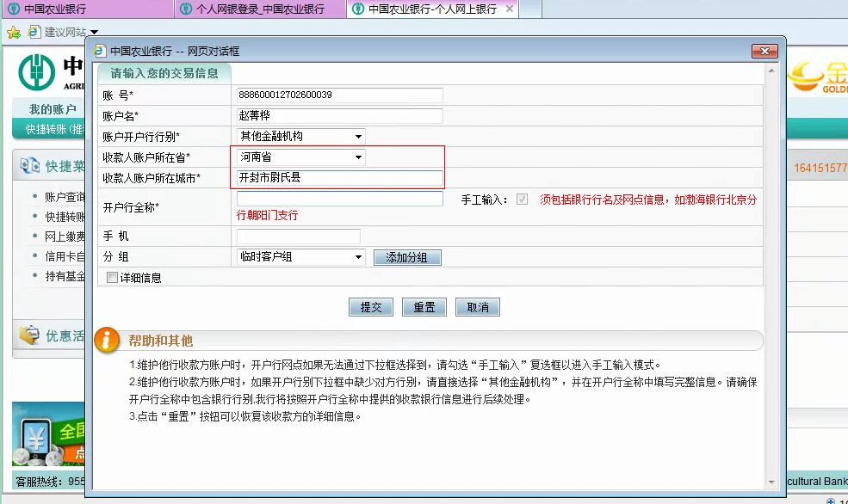Click the 开户行全称 bank name field
Viewport: 848px width, 504px height.
(x=340, y=199)
